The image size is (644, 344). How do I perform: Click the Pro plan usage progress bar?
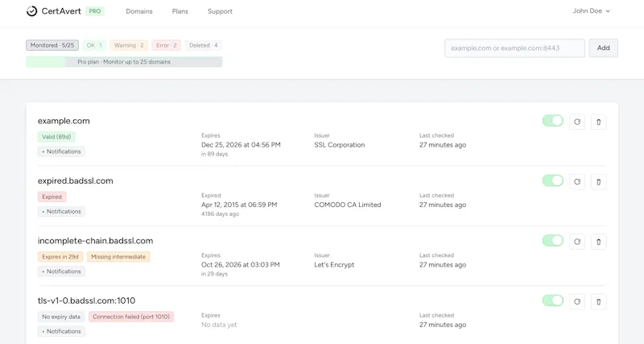tap(124, 62)
